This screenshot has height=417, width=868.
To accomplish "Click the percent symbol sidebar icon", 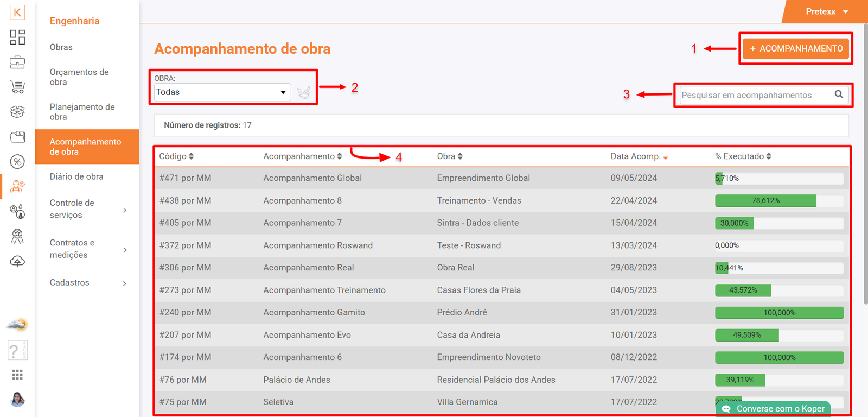I will coord(17,161).
